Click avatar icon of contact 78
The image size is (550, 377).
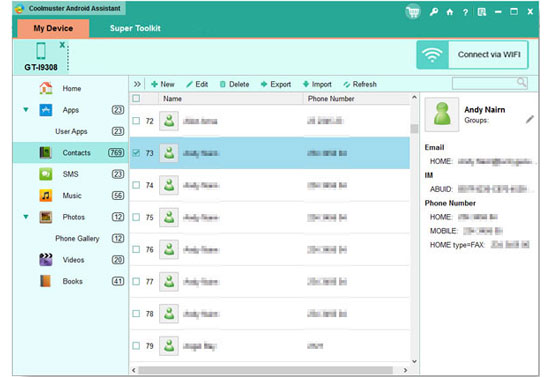169,314
